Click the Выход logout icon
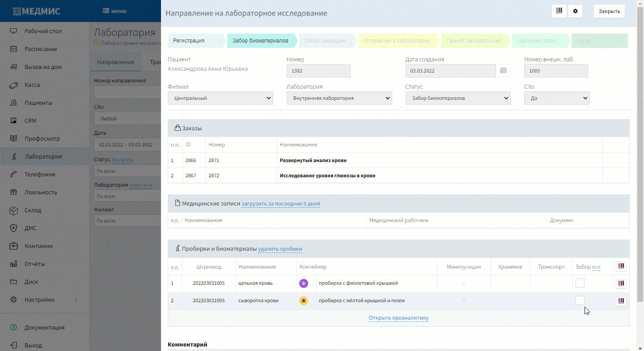This screenshot has width=644, height=351. [13, 345]
